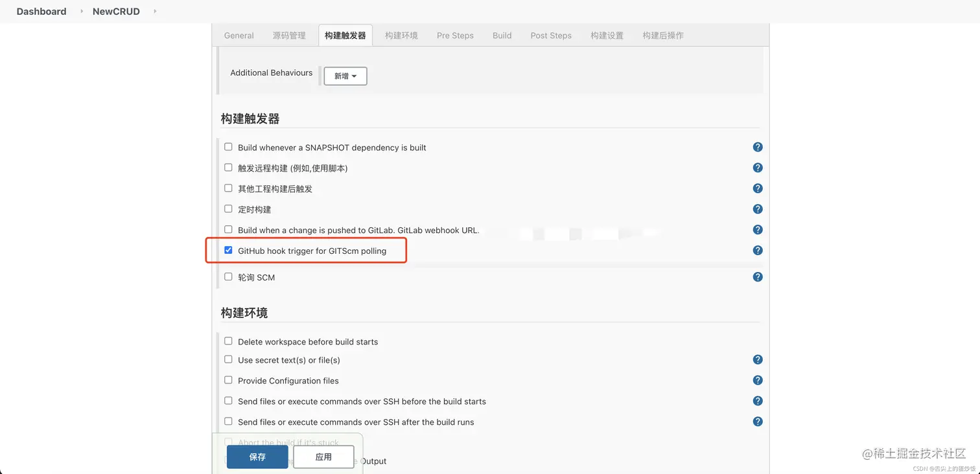Tick the 其他工程构建后触发 checkbox
980x474 pixels.
(228, 188)
